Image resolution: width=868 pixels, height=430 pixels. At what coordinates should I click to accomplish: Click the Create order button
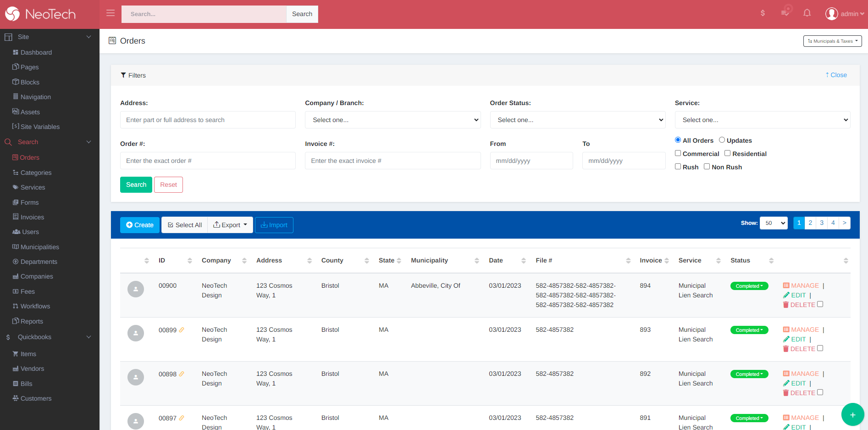click(x=140, y=225)
